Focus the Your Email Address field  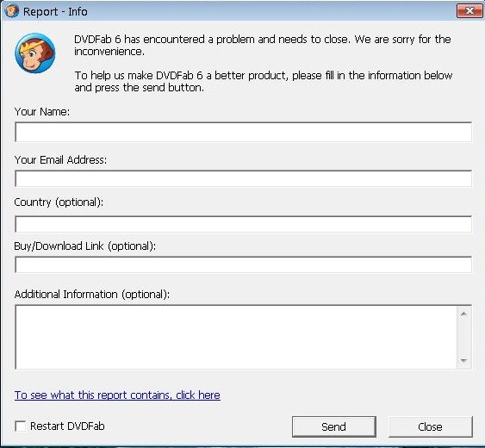(244, 178)
